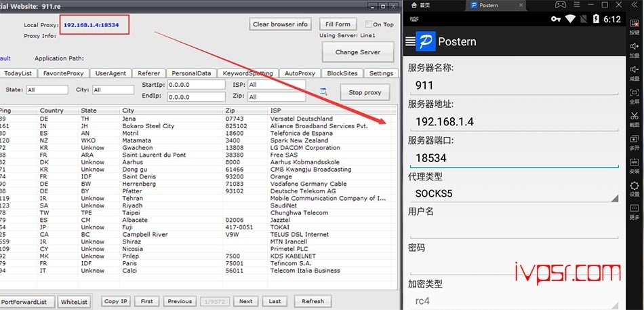Click the Zip filter field

(x=277, y=97)
